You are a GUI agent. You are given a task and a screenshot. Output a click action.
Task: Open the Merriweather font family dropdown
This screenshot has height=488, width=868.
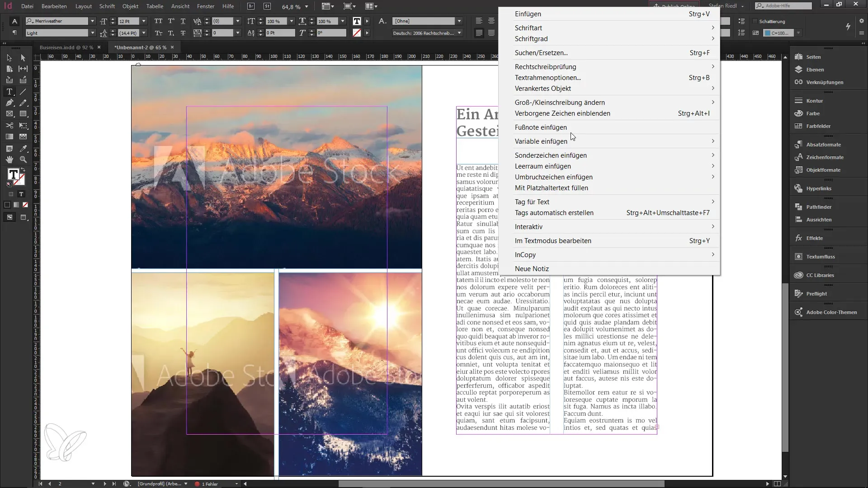(92, 21)
